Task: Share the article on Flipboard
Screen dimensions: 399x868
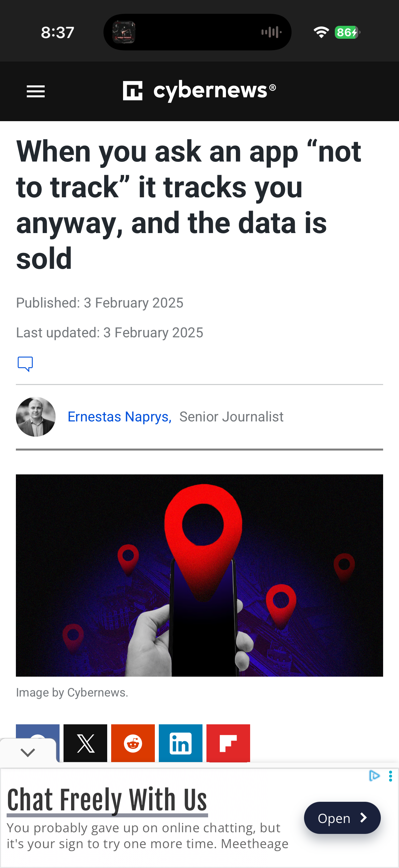Action: [228, 743]
